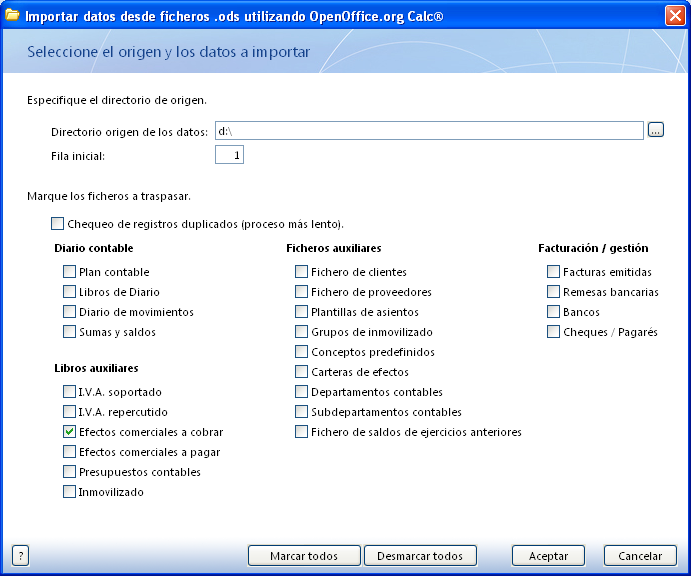The image size is (691, 576).
Task: Open help with the question mark button
Action: click(x=20, y=556)
